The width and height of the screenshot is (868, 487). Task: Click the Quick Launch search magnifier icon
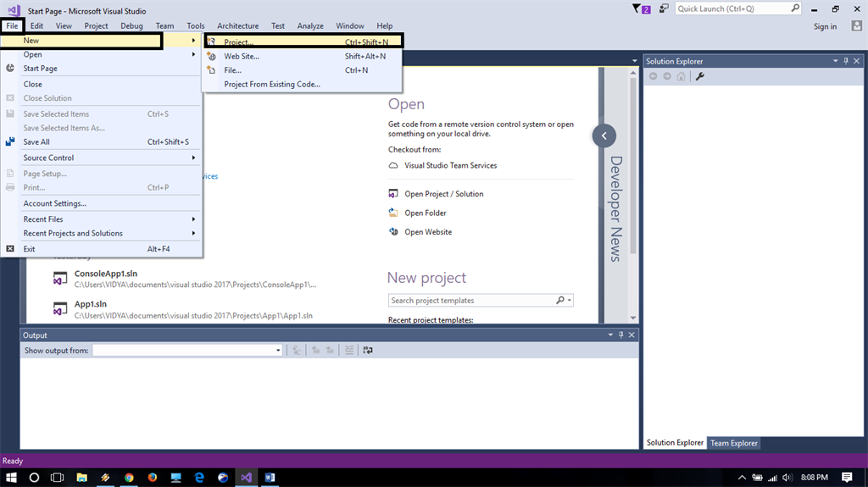coord(795,8)
